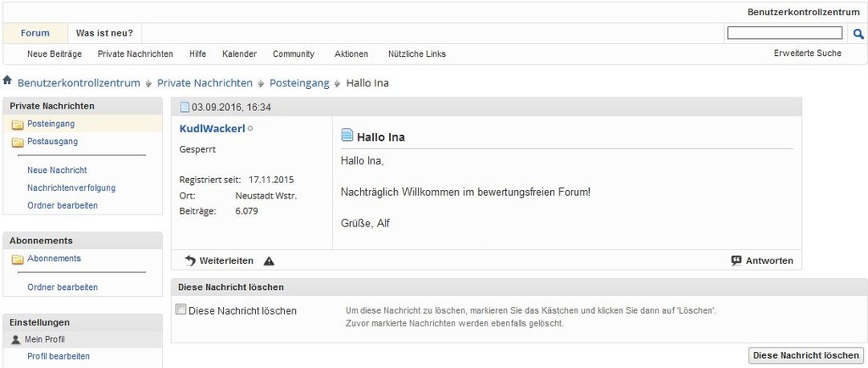Screen dimensions: 868x368
Task: Switch to the Was ist neu? tab
Action: point(104,33)
